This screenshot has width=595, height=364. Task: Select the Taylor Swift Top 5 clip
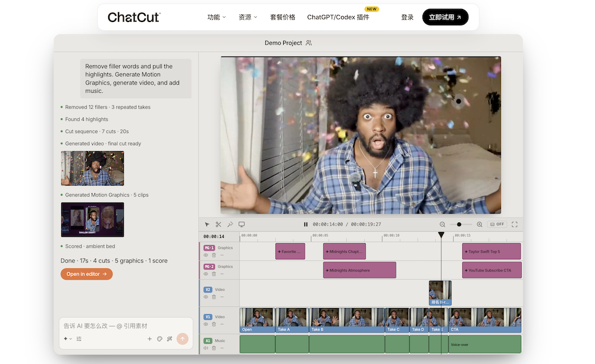491,252
